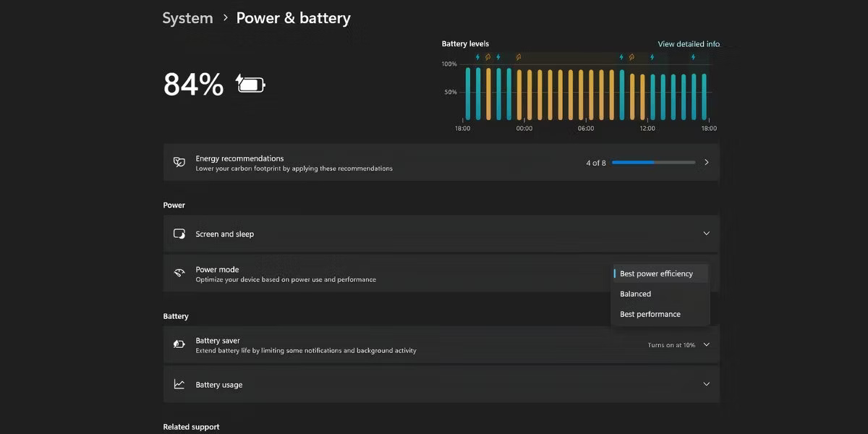Viewport: 868px width, 434px height.
Task: Click the Battery saver label
Action: tap(218, 341)
